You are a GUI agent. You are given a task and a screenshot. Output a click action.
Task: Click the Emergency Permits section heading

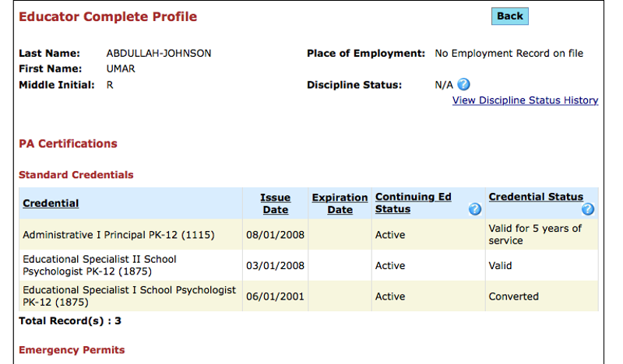pos(72,350)
